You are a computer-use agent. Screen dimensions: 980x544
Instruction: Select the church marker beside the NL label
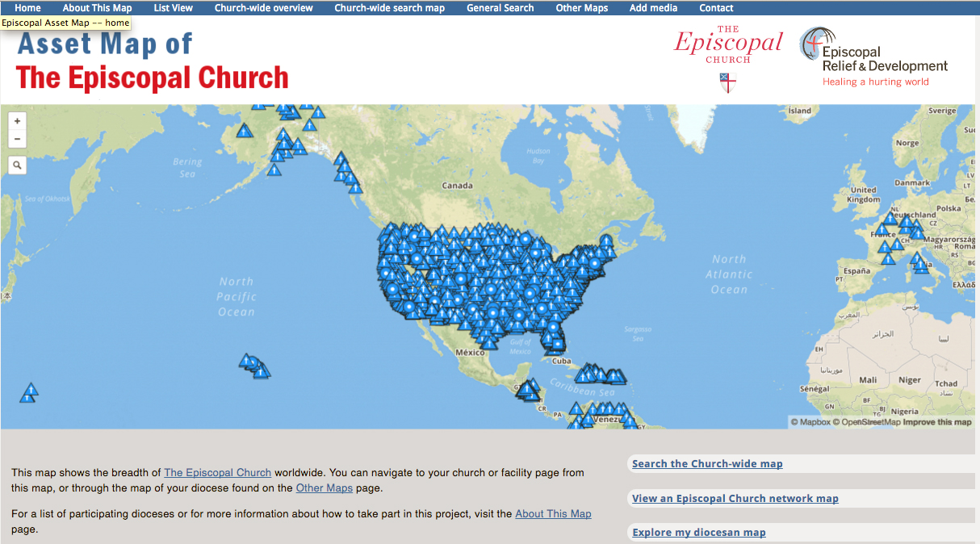click(x=890, y=218)
